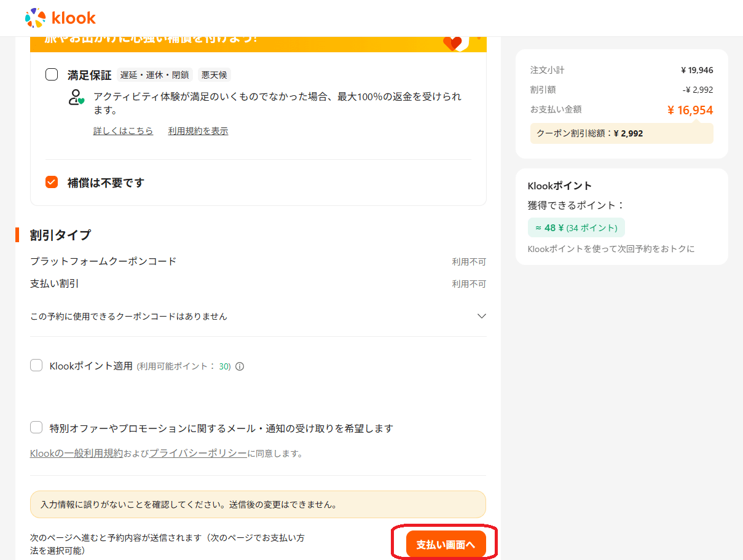Open the 利用規約を表示 link
This screenshot has height=560, width=743.
198,131
